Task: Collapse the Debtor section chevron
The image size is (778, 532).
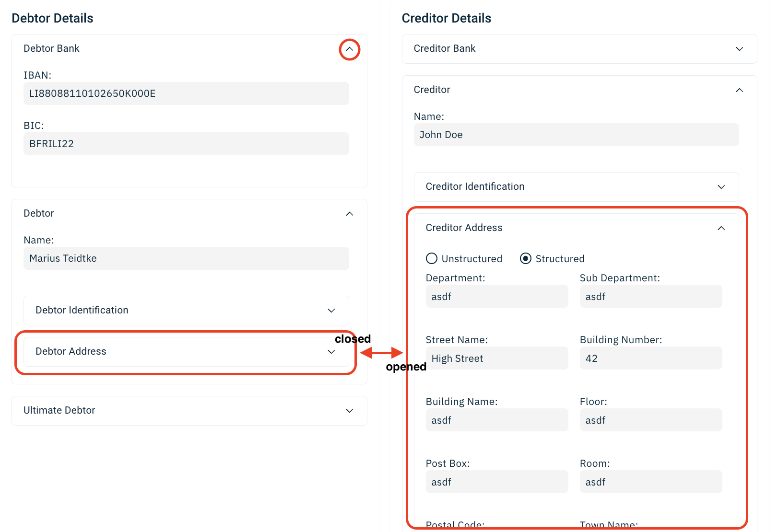Action: pos(349,214)
